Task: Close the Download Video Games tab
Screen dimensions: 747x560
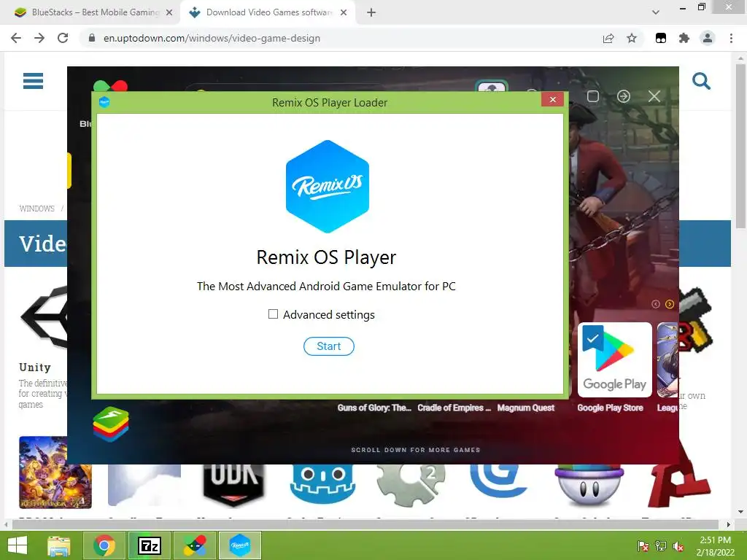Action: coord(344,12)
